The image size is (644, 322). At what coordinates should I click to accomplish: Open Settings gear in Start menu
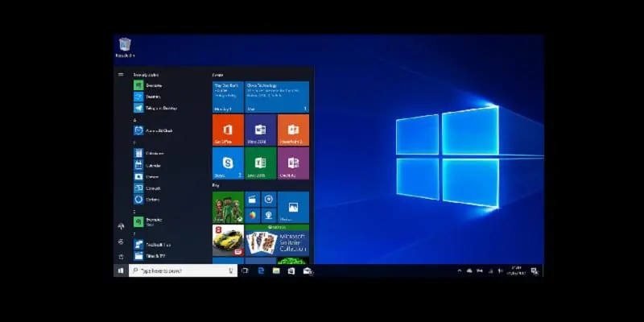click(121, 242)
